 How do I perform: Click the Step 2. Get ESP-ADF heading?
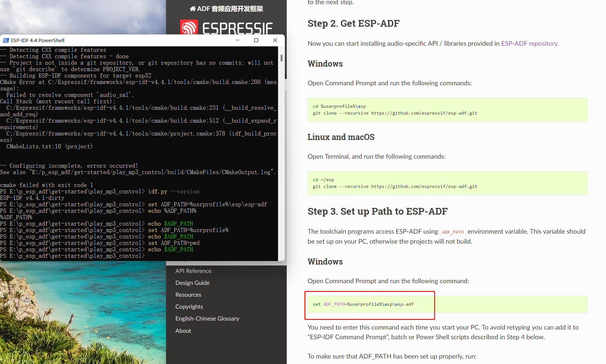pyautogui.click(x=353, y=23)
